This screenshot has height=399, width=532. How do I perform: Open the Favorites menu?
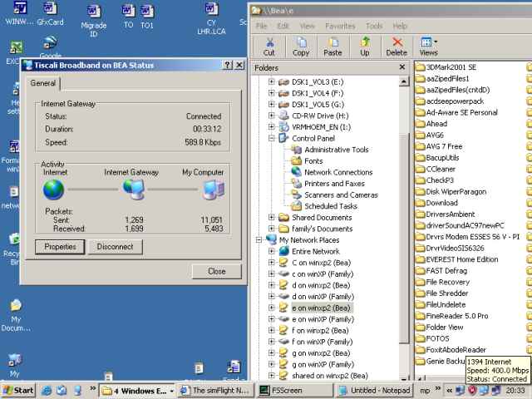tap(340, 26)
